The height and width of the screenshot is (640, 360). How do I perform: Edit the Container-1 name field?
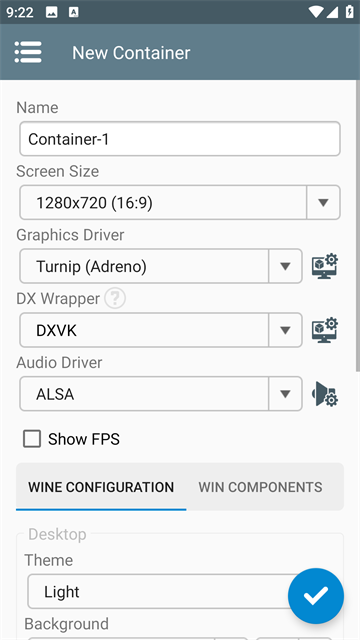coord(180,139)
